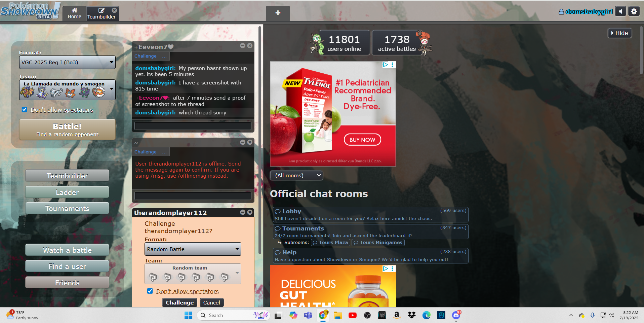This screenshot has width=644, height=323.
Task: Open domsbabygirl username menu
Action: (x=586, y=11)
